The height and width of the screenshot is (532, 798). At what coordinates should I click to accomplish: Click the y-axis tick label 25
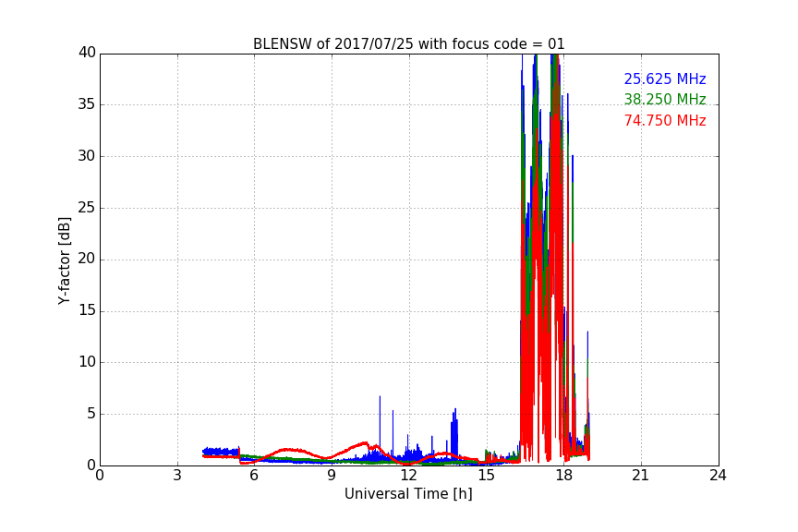87,207
